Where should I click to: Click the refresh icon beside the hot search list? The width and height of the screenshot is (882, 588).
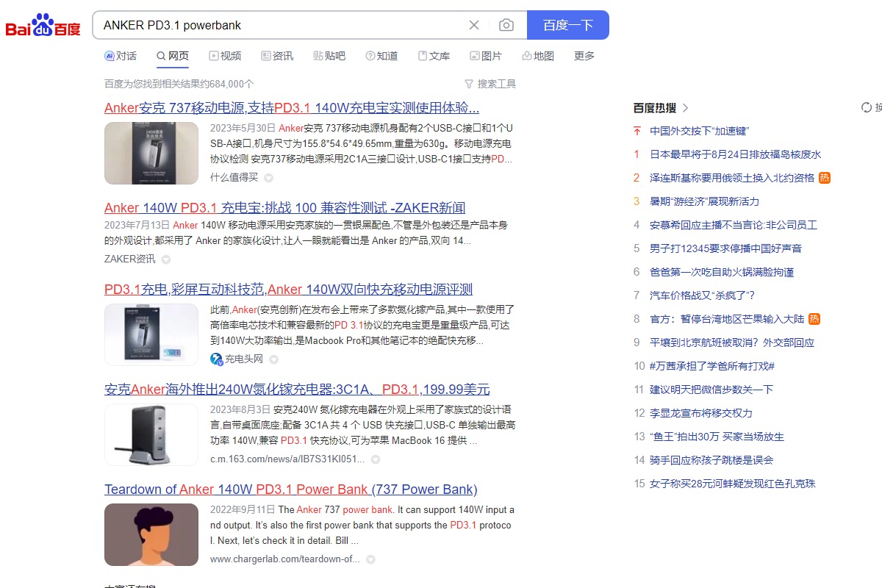[867, 107]
